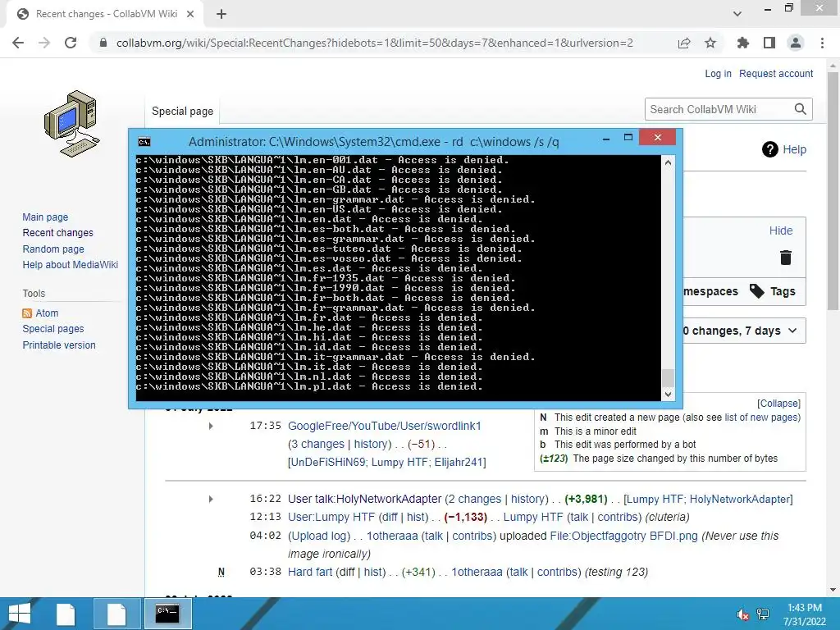Click the Request account link
Screen dimensions: 840x630
[x=776, y=74]
